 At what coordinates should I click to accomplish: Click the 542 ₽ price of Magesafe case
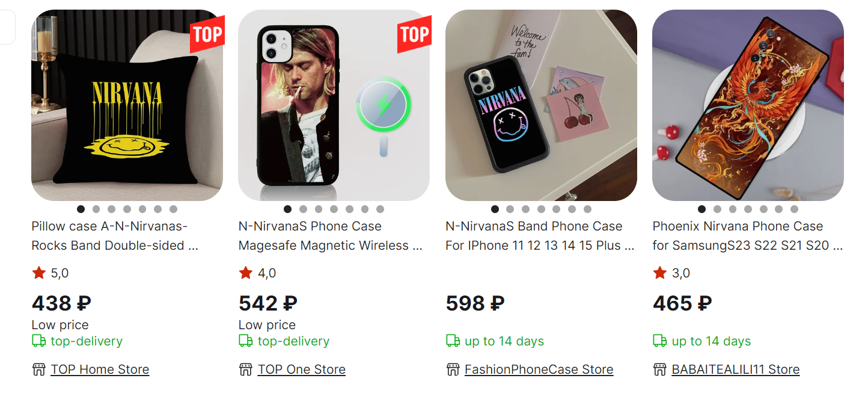click(268, 303)
